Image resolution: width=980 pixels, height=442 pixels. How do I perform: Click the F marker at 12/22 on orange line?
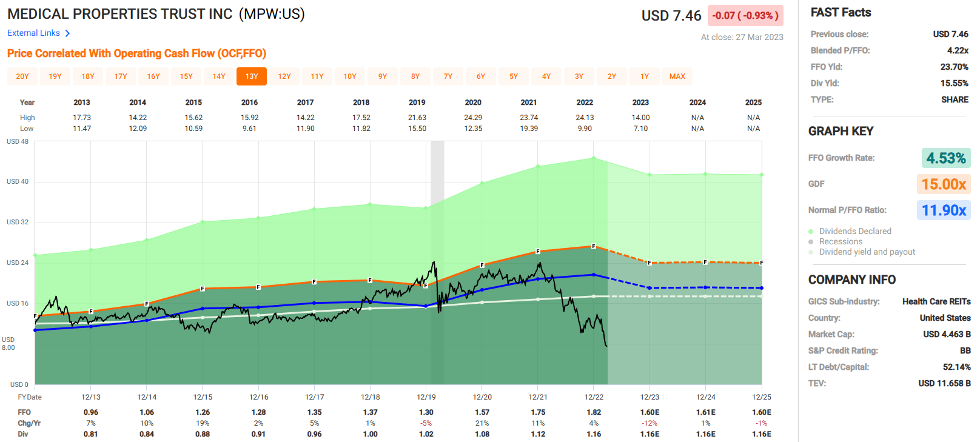pos(594,246)
